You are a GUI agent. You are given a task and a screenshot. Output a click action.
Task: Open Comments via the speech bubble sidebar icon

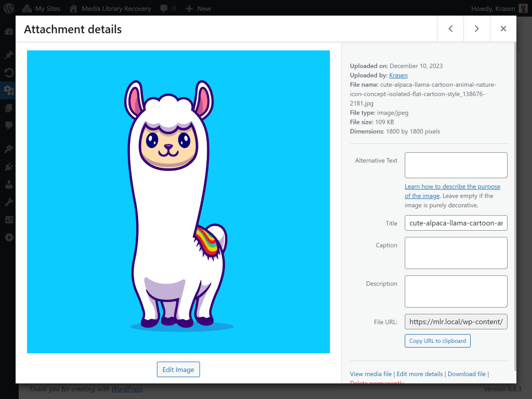click(8, 125)
